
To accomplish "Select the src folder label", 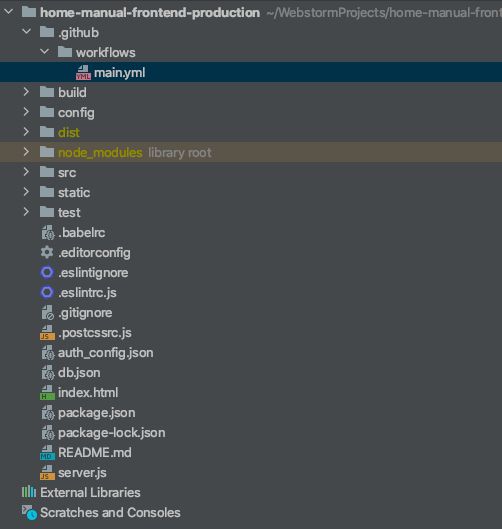I will tap(67, 172).
